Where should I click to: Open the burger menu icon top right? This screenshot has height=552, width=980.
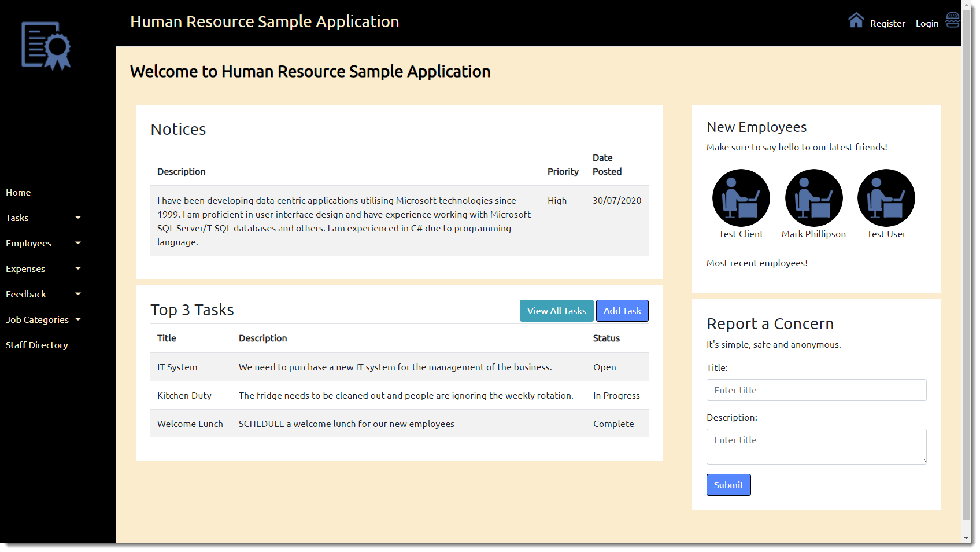tap(952, 20)
